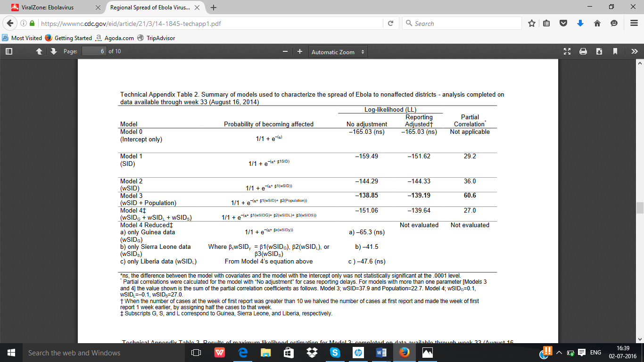Print the PDF document

coord(583,51)
